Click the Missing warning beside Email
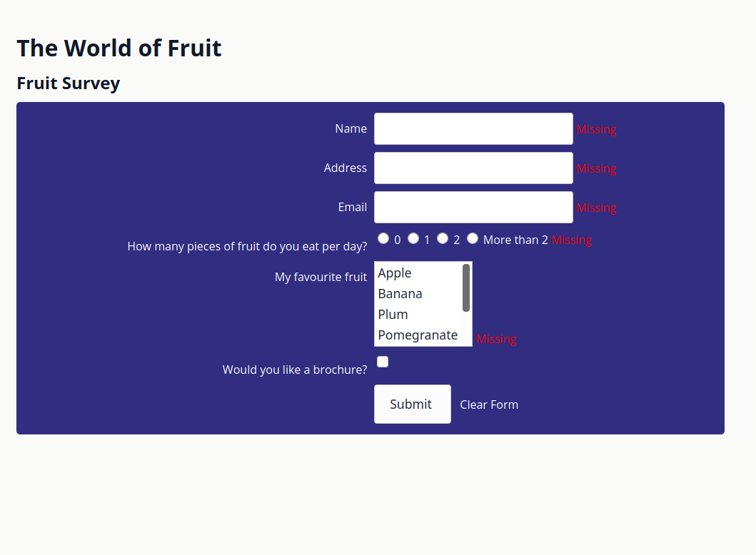 (x=596, y=208)
